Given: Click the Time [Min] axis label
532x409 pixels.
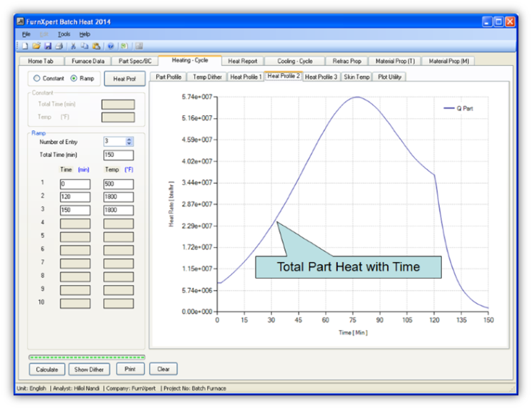Looking at the screenshot, I should point(353,332).
